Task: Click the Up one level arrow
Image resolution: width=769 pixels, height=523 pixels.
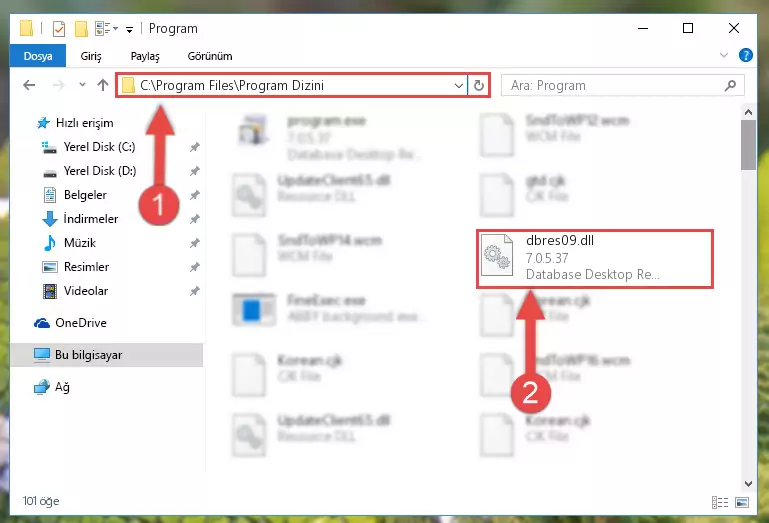Action: 103,85
